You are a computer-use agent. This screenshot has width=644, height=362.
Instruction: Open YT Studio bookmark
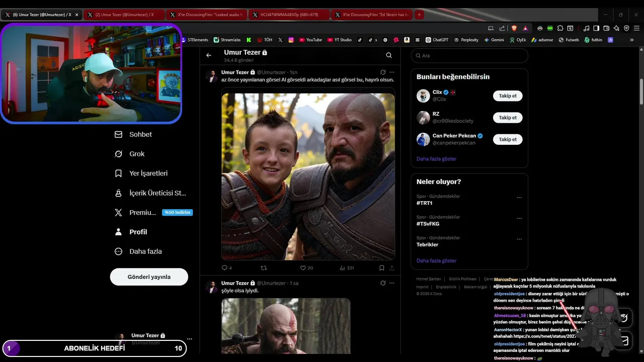(x=340, y=40)
